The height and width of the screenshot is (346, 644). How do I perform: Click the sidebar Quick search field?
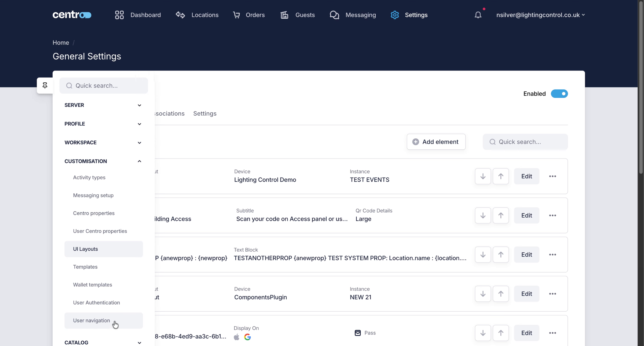coord(104,85)
